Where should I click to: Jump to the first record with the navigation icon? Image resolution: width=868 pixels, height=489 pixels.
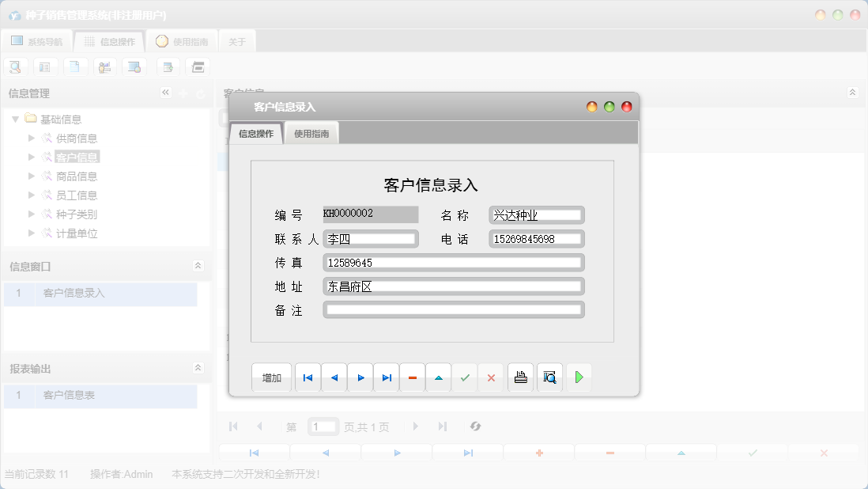click(x=308, y=377)
